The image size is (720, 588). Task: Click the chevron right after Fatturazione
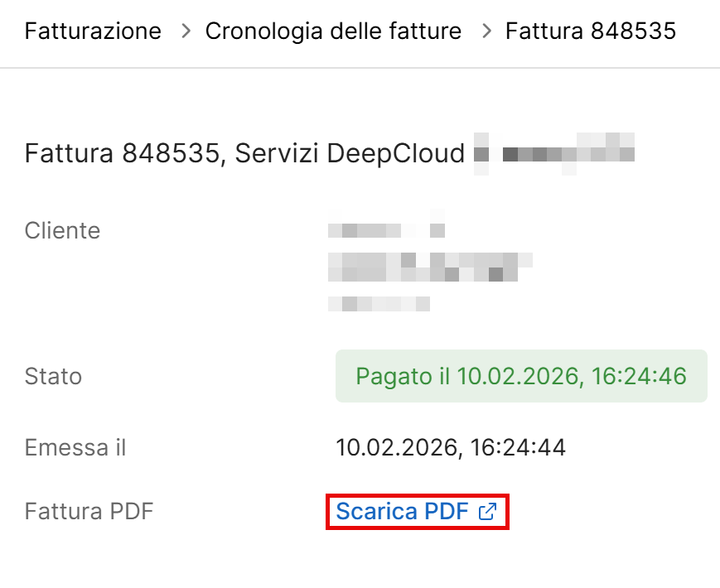186,31
